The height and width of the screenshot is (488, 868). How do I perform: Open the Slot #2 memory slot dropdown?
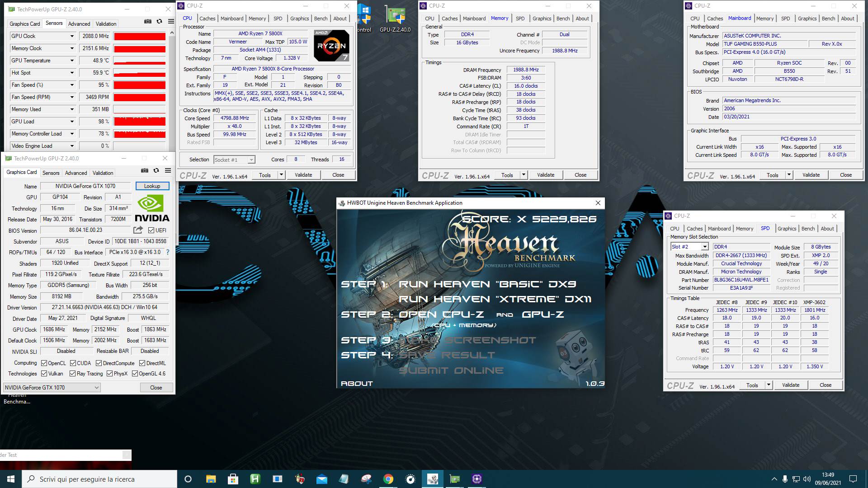pyautogui.click(x=689, y=247)
